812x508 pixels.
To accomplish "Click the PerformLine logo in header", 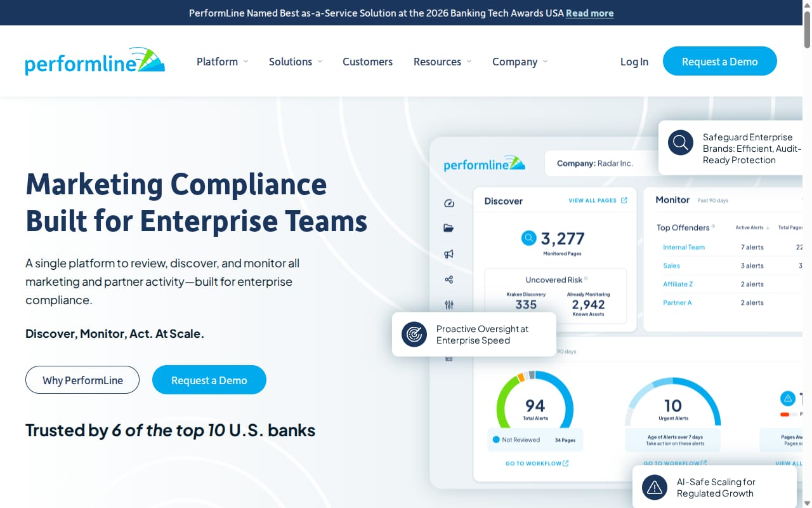I will click(95, 61).
